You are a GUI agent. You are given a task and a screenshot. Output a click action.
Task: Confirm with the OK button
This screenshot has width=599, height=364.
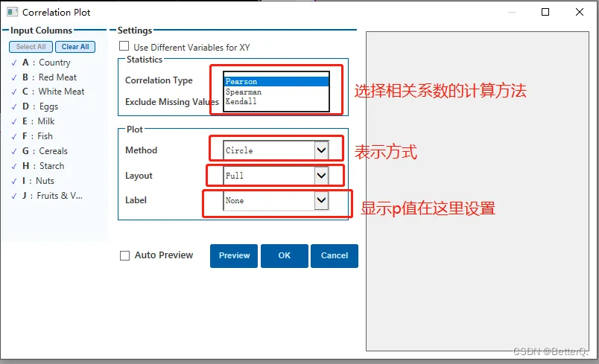[284, 255]
